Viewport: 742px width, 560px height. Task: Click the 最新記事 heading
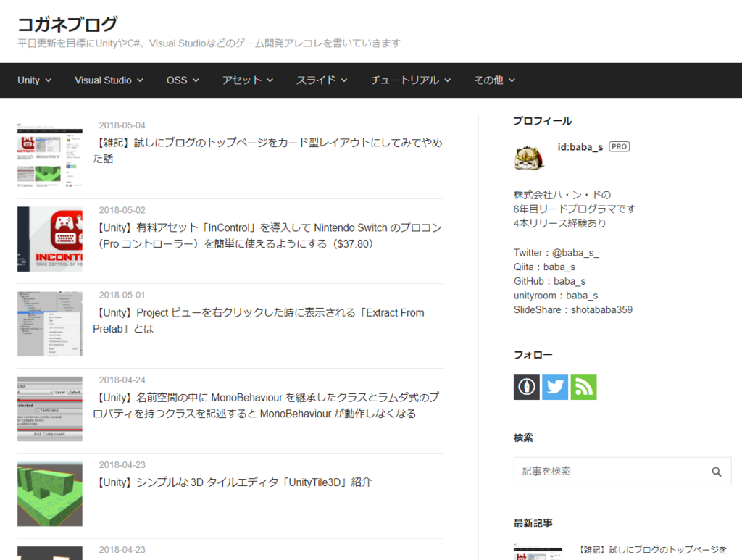coord(533,523)
